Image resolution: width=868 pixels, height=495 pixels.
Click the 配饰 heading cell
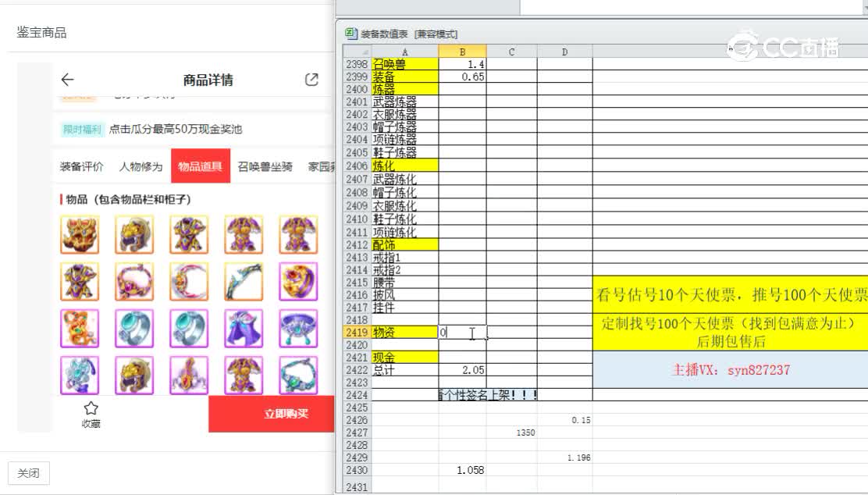404,244
